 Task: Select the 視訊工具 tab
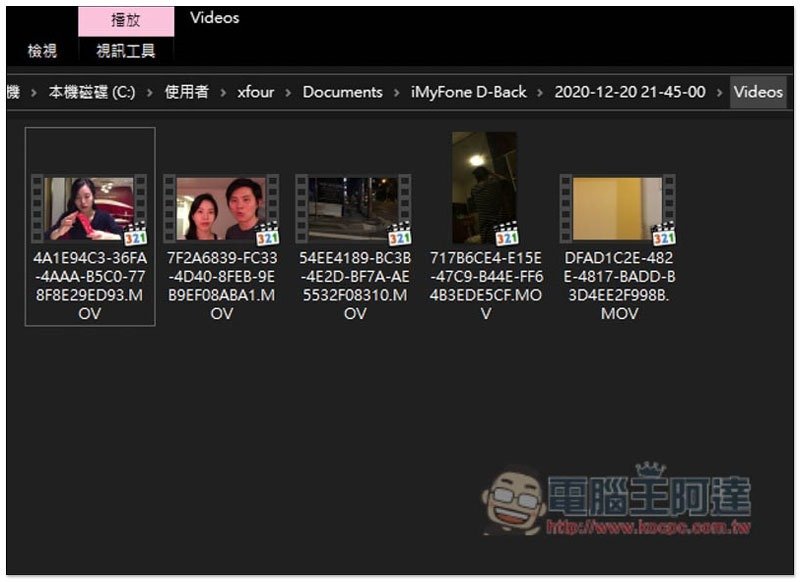point(126,51)
